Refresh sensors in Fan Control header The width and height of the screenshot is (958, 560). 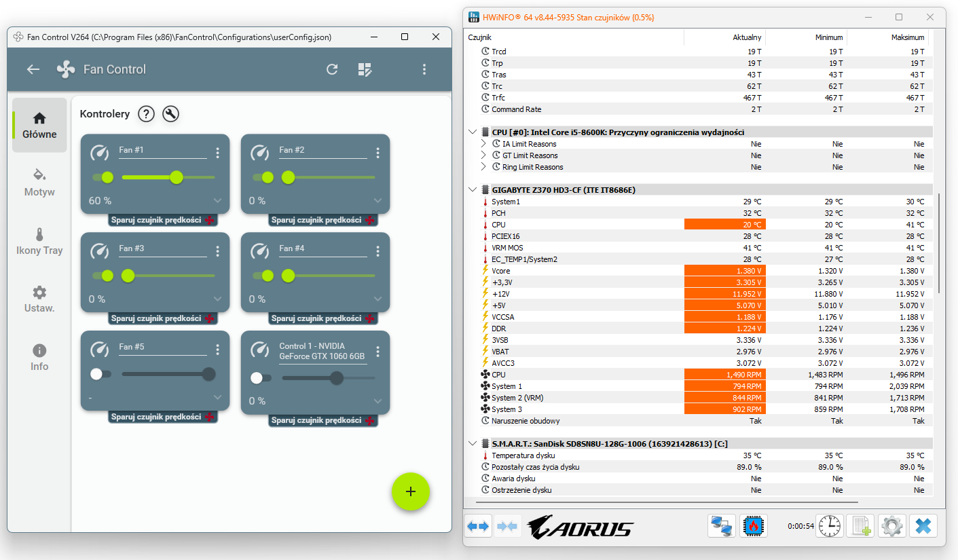(332, 69)
